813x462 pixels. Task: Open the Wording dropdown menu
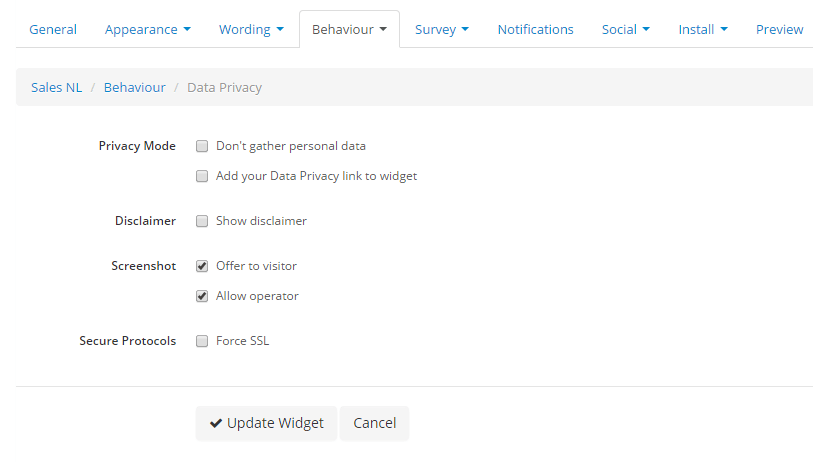251,29
